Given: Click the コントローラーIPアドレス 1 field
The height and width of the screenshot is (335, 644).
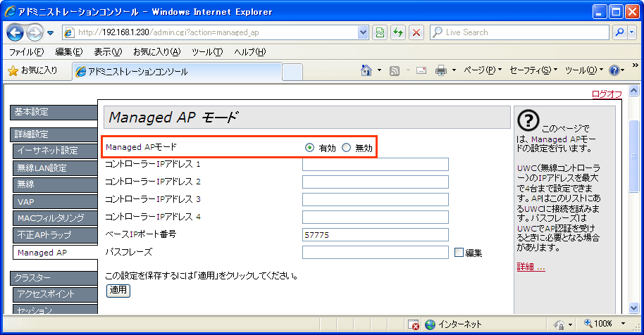Looking at the screenshot, I should [376, 165].
